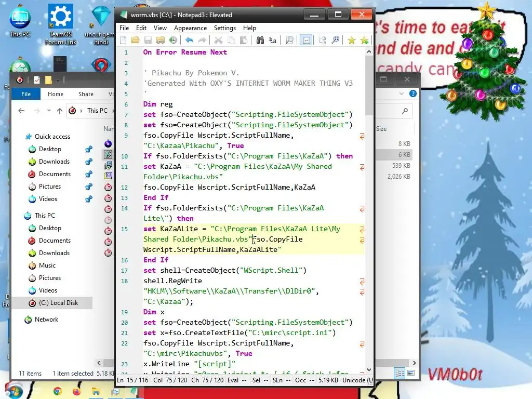
Task: Click Ln 15 / 116 in status bar
Action: [x=132, y=380]
